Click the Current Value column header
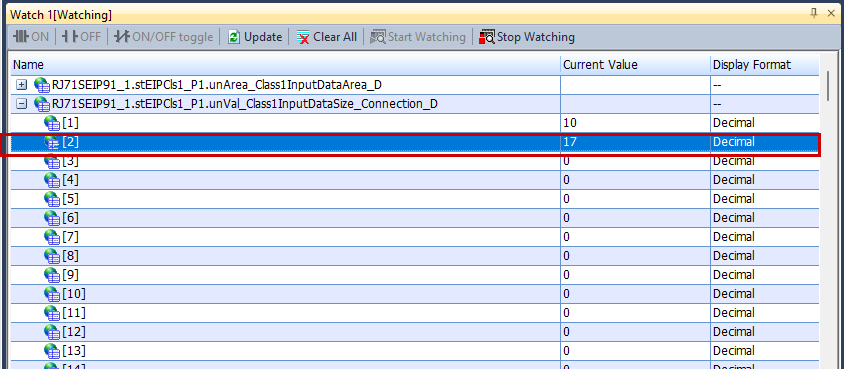The image size is (844, 369). point(635,65)
